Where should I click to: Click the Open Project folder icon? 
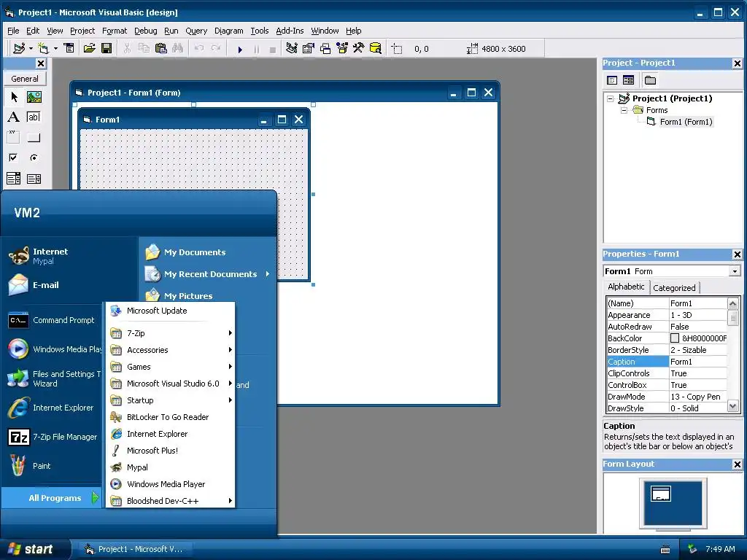coord(89,49)
